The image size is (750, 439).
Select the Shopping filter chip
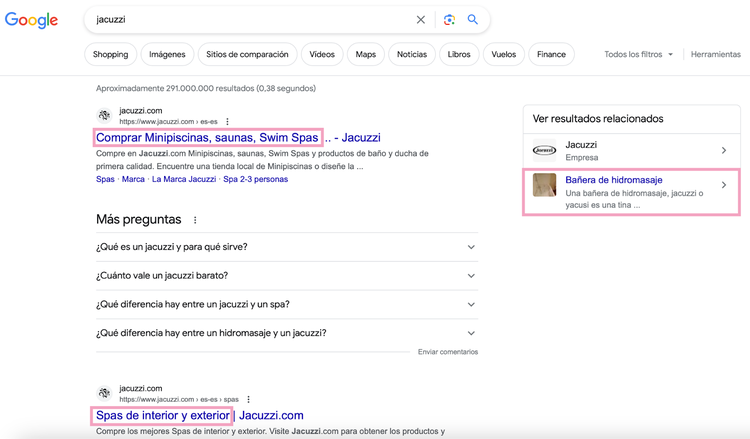[110, 55]
